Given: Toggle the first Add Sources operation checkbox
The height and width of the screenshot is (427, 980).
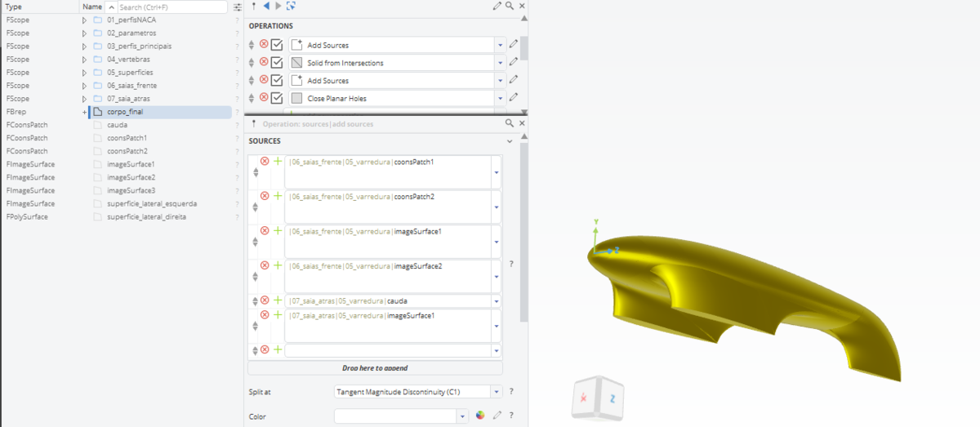Looking at the screenshot, I should click(277, 45).
